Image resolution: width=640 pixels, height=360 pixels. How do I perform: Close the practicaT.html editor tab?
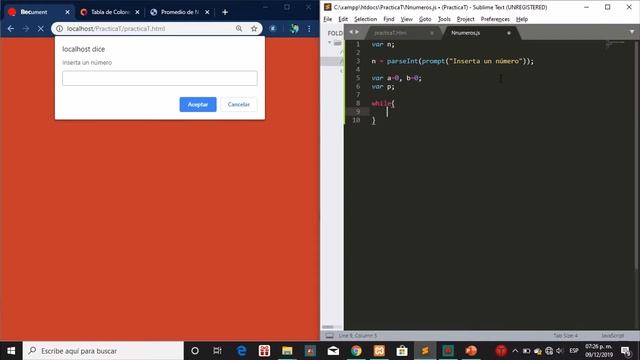pos(432,33)
